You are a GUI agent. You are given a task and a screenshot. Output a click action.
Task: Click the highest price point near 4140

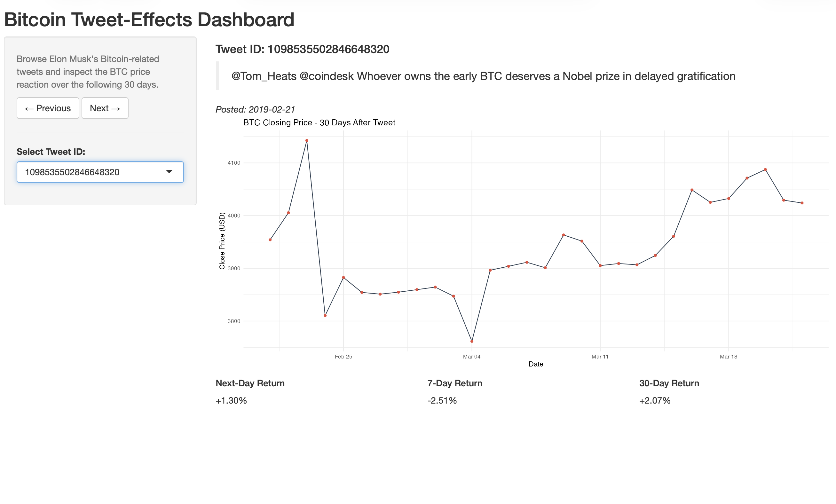click(x=307, y=140)
